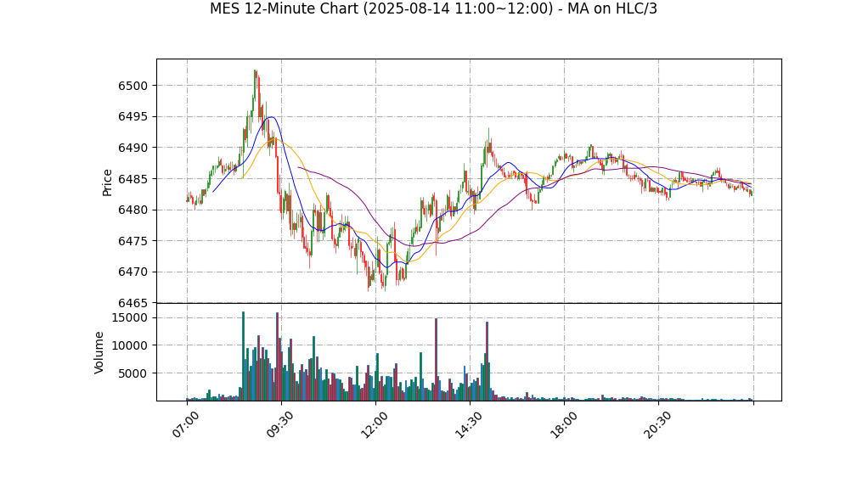Click the 6485 price axis label
The width and height of the screenshot is (868, 488).
point(132,179)
